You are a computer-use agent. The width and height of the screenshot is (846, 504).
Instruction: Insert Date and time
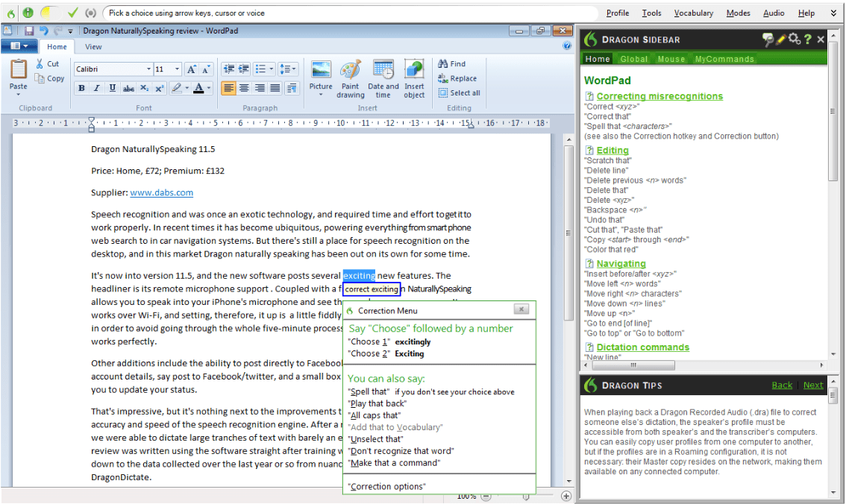coord(383,79)
